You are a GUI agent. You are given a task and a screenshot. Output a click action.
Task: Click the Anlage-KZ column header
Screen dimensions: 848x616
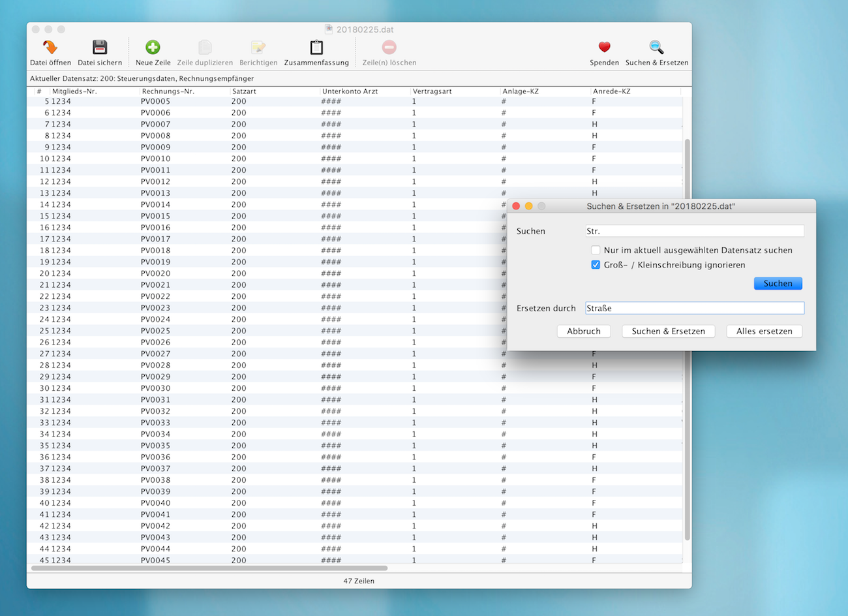(x=521, y=91)
